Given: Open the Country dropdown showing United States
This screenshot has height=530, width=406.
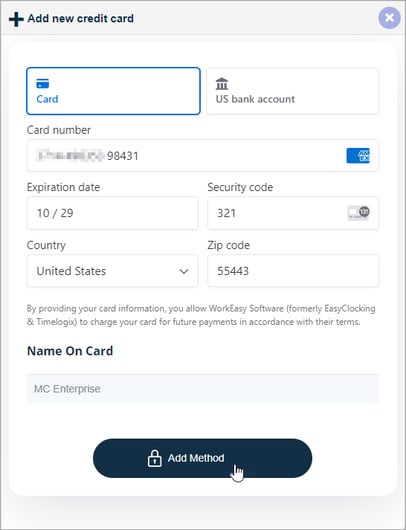Looking at the screenshot, I should (x=113, y=271).
